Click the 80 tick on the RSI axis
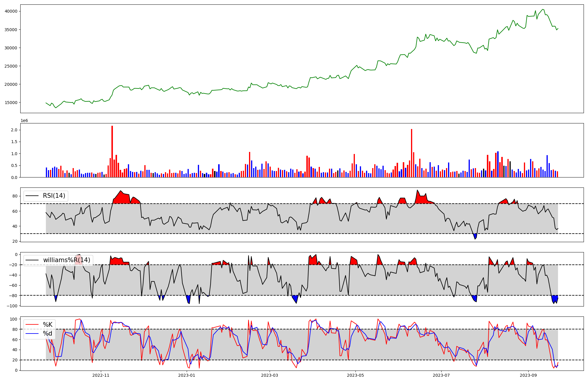Screen dimensions: 588x382 click(x=15, y=196)
